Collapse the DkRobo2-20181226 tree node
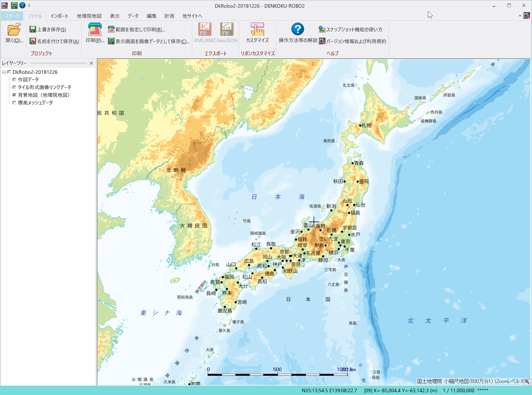Image resolution: width=532 pixels, height=395 pixels. coord(4,72)
